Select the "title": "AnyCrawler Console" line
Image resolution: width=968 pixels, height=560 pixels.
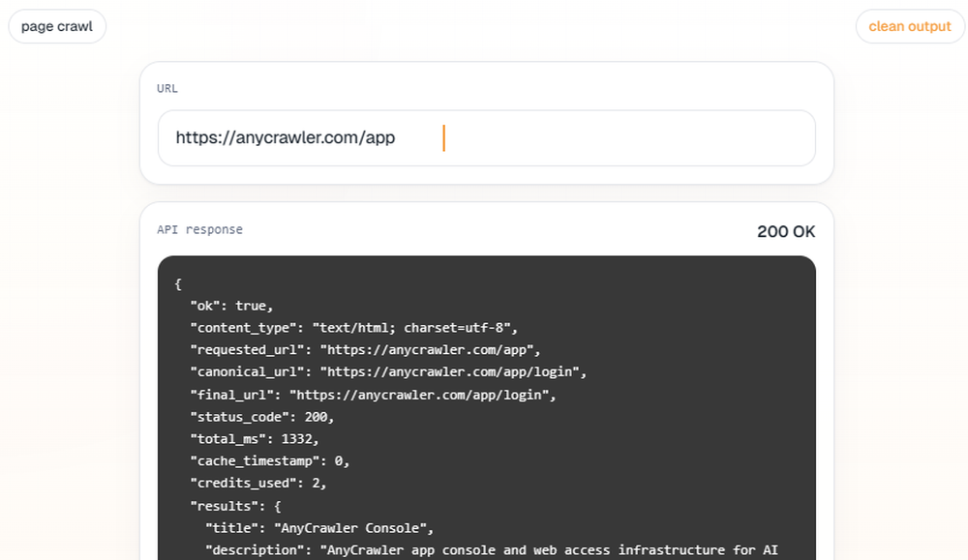(x=319, y=528)
